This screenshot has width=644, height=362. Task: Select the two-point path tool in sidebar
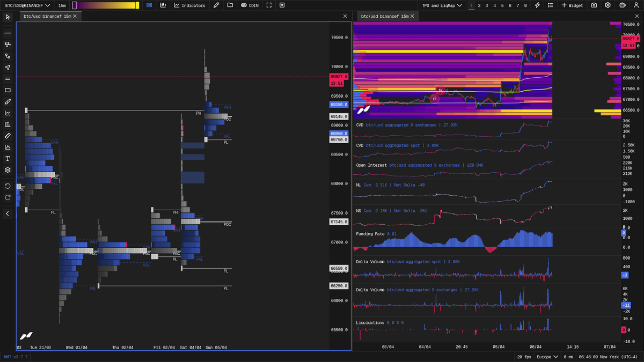tap(8, 56)
